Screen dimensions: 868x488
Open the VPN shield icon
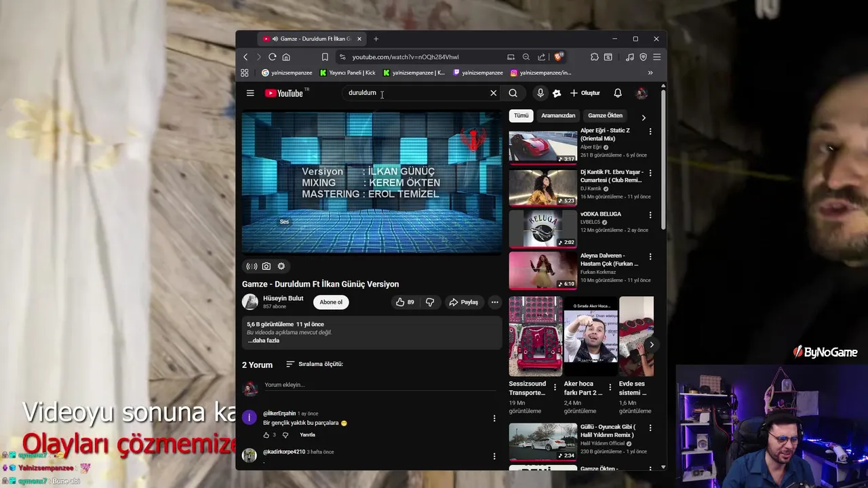click(x=643, y=57)
